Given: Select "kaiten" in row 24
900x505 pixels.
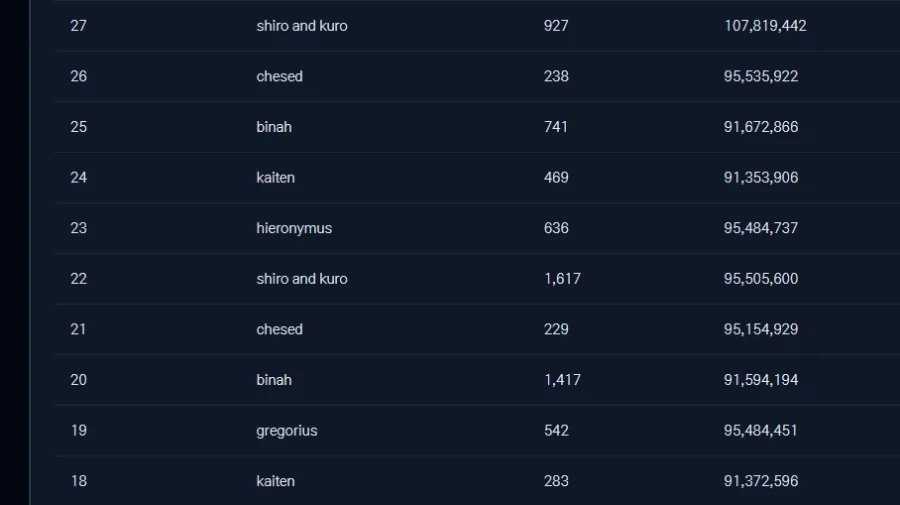Looking at the screenshot, I should [x=275, y=177].
